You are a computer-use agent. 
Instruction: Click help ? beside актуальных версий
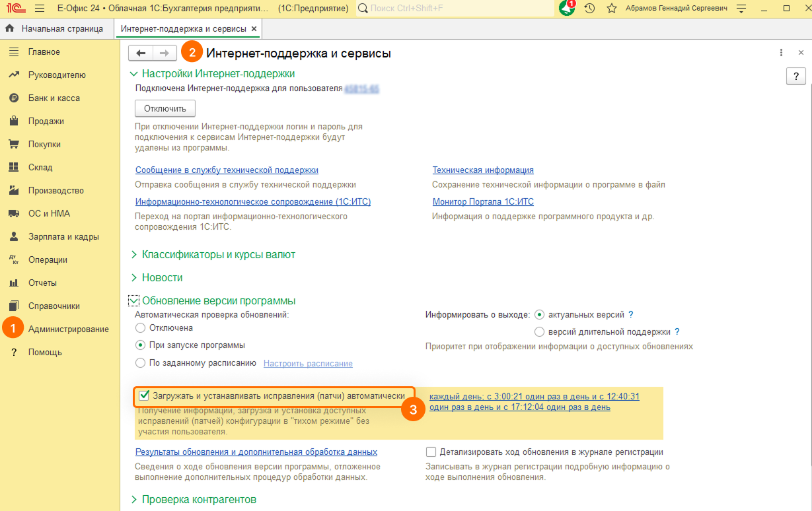click(x=631, y=315)
